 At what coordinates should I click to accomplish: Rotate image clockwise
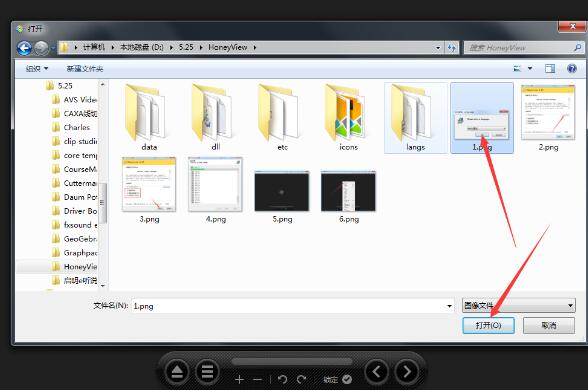click(302, 380)
